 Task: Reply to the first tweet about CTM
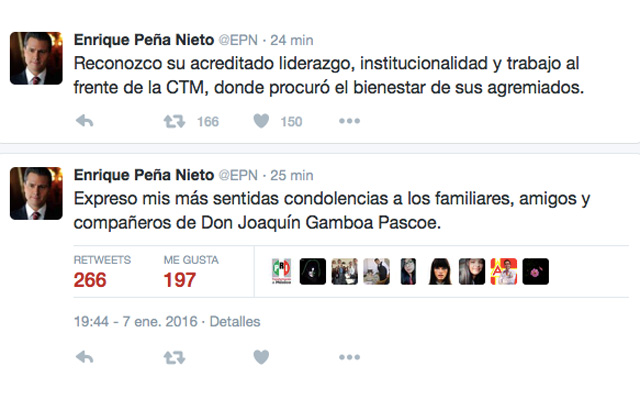(85, 122)
